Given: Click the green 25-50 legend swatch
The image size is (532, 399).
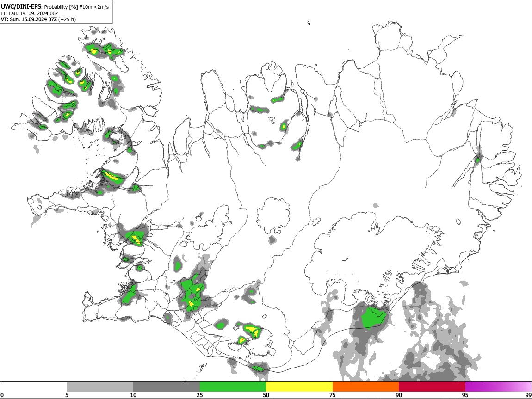Looking at the screenshot, I should [x=233, y=387].
